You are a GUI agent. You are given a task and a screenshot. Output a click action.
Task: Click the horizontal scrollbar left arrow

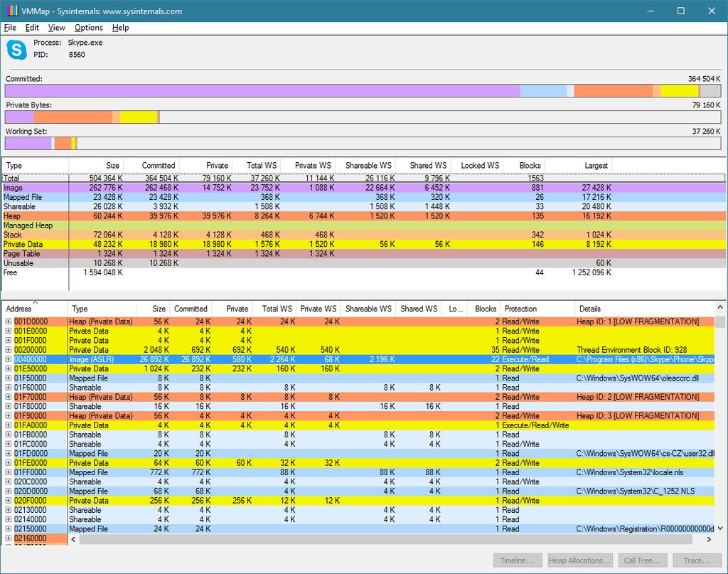(73, 539)
